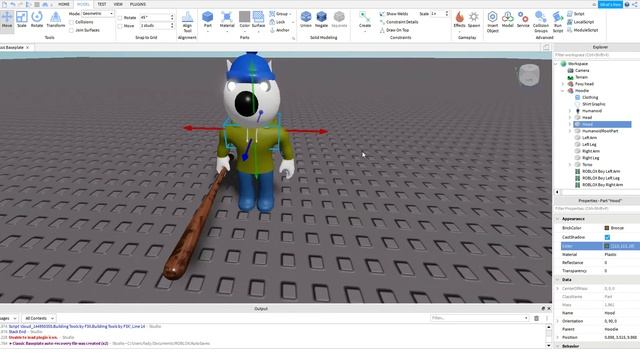
Task: Click the Model icon in Advanced section
Action: pyautogui.click(x=508, y=20)
